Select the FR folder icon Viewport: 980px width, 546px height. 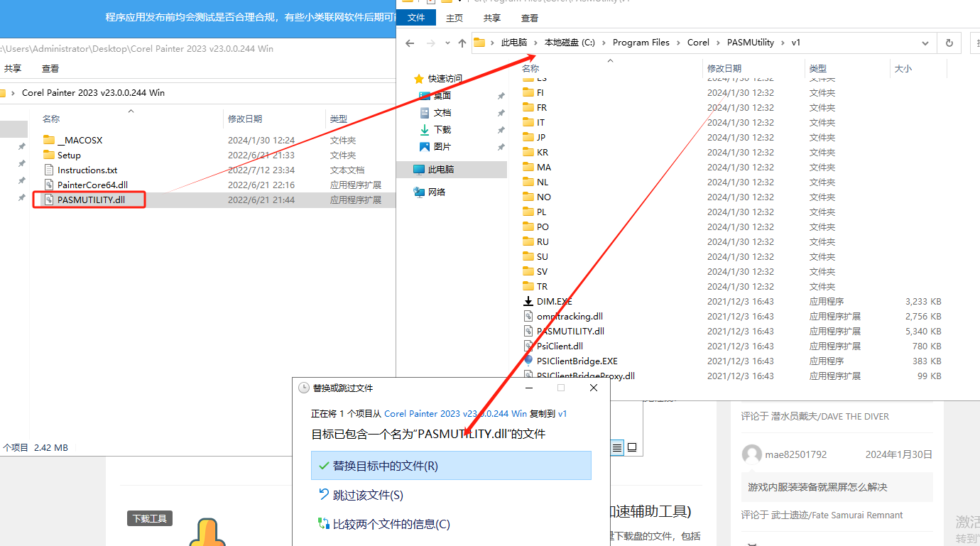click(x=528, y=107)
